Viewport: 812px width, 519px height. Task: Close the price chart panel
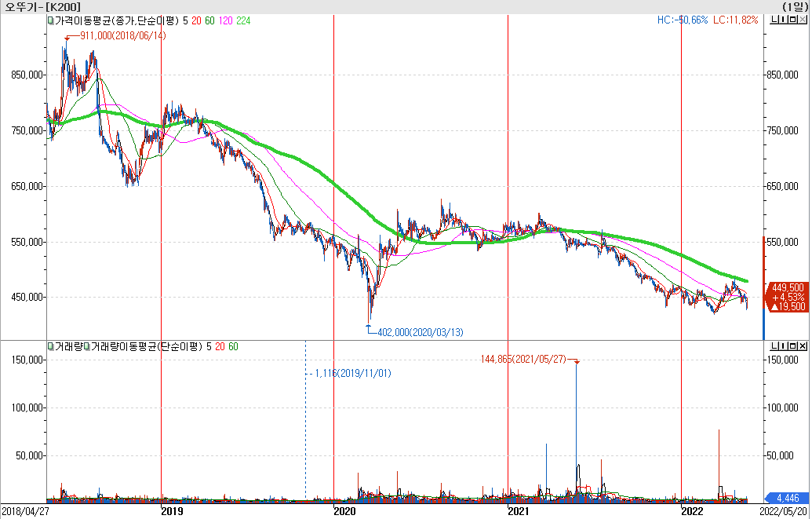coord(802,20)
